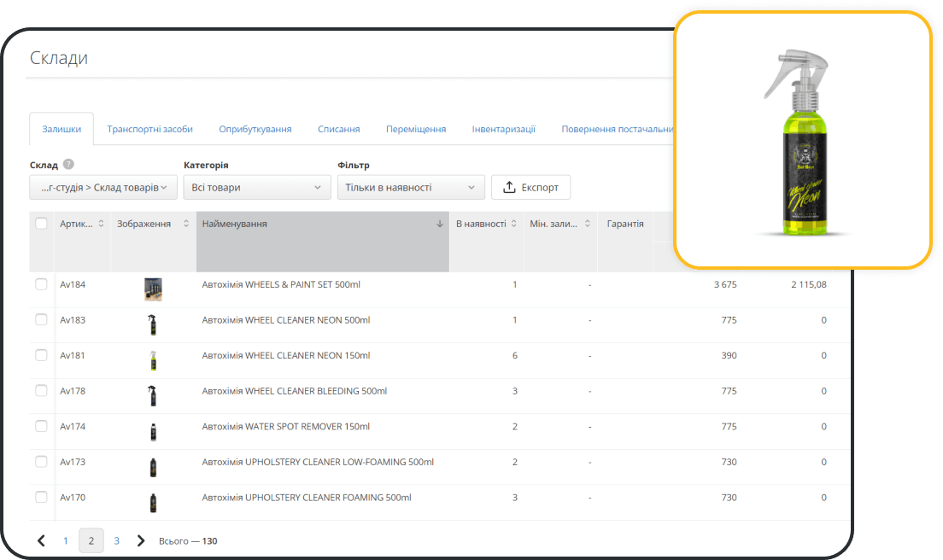Go to page 3 in pagination
This screenshot has height=560, width=943.
(x=117, y=540)
